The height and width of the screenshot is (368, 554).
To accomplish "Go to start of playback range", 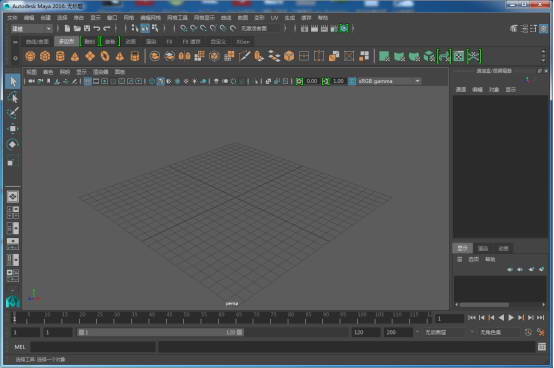I will click(472, 318).
